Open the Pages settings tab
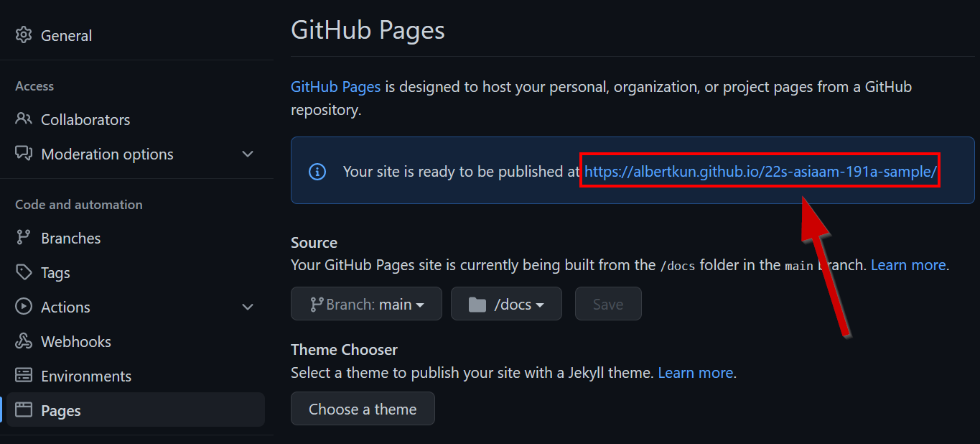 pos(61,410)
